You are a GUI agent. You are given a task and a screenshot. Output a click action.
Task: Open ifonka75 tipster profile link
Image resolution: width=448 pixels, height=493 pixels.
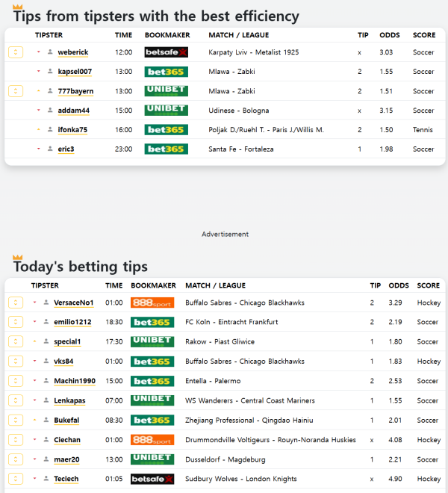tap(72, 130)
